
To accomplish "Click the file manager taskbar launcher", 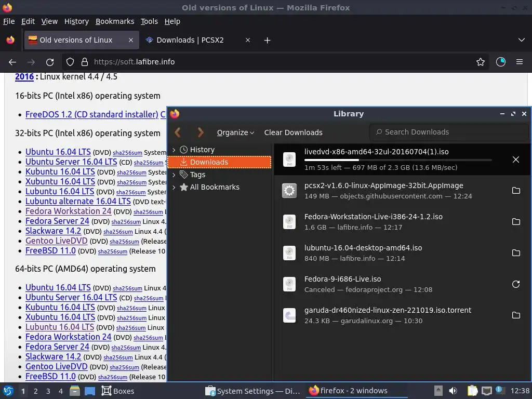I will (75, 391).
